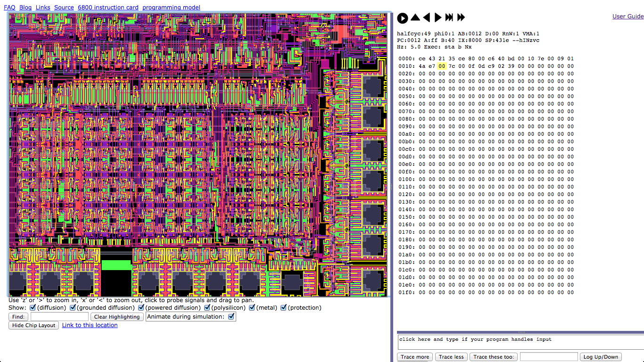Click the Clear Highlighting button
The width and height of the screenshot is (644, 362).
coord(117,317)
